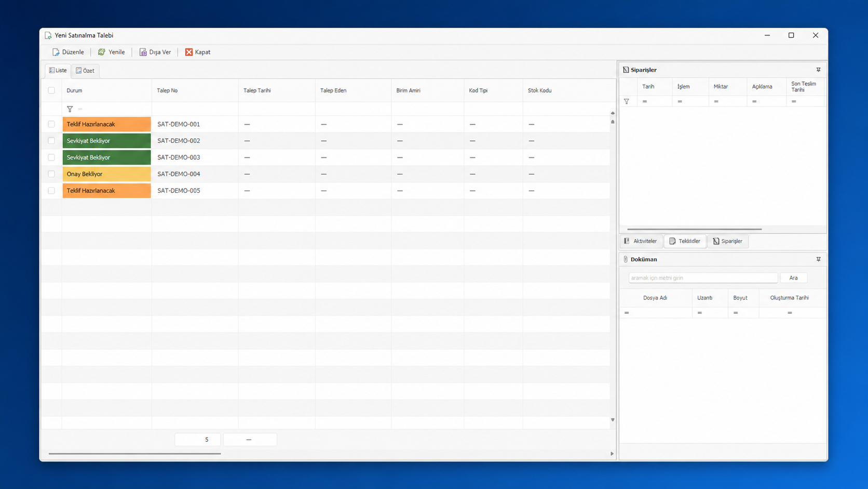The height and width of the screenshot is (489, 868).
Task: Click the Siparişler grid filter funnel icon
Action: pyautogui.click(x=627, y=101)
